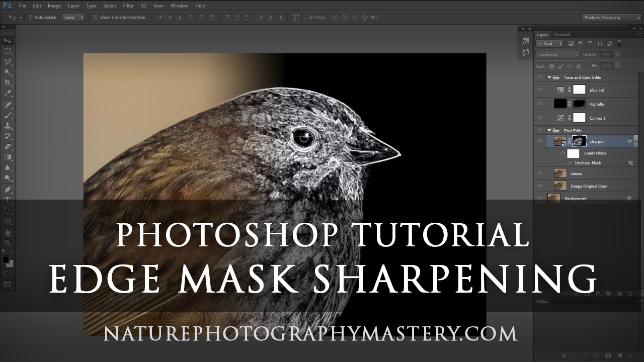
Task: Select the Horizontal Type tool
Action: 7,200
